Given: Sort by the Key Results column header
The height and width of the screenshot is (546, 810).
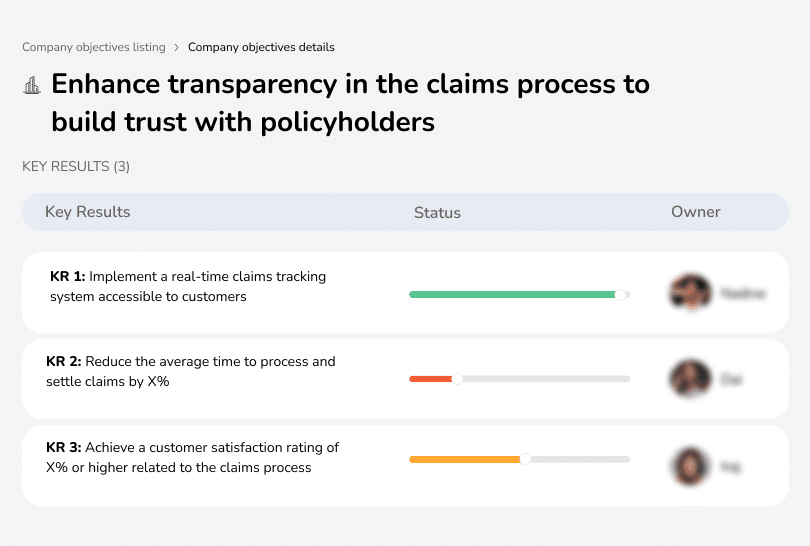Looking at the screenshot, I should pyautogui.click(x=88, y=212).
